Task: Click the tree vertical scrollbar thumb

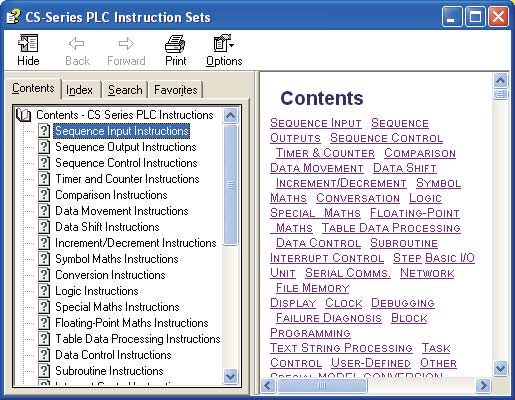Action: [230, 185]
